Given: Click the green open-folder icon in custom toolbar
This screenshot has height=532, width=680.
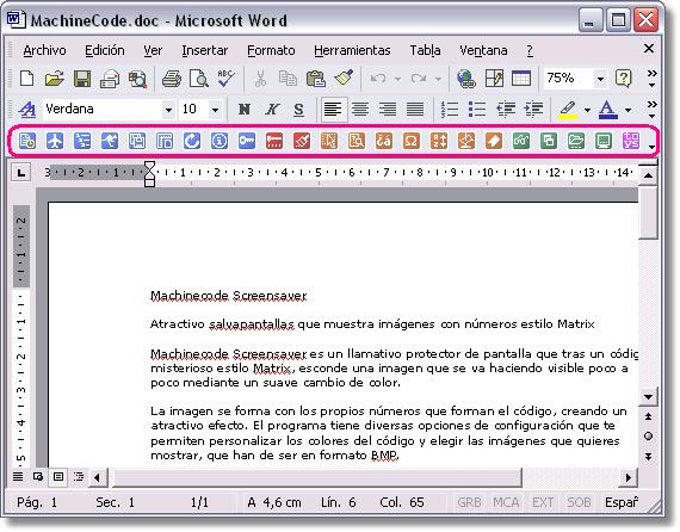Looking at the screenshot, I should (576, 141).
